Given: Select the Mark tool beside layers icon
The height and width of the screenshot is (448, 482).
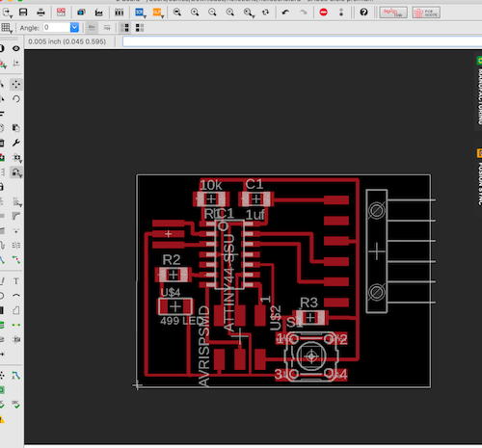Looking at the screenshot, I should point(15,64).
